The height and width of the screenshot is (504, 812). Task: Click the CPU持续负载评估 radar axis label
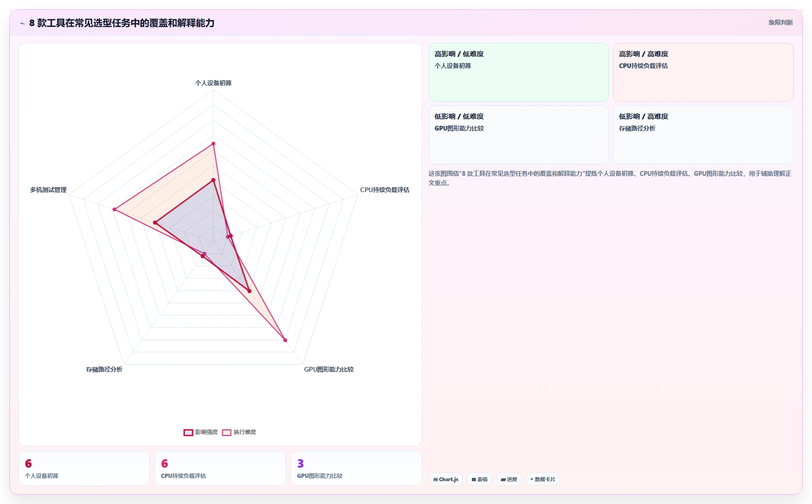coord(385,190)
